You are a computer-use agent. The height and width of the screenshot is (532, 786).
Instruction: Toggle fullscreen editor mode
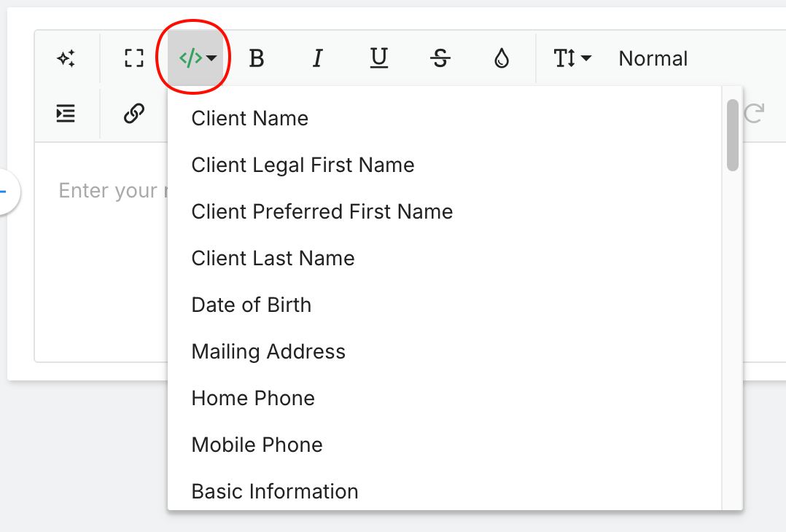tap(133, 58)
